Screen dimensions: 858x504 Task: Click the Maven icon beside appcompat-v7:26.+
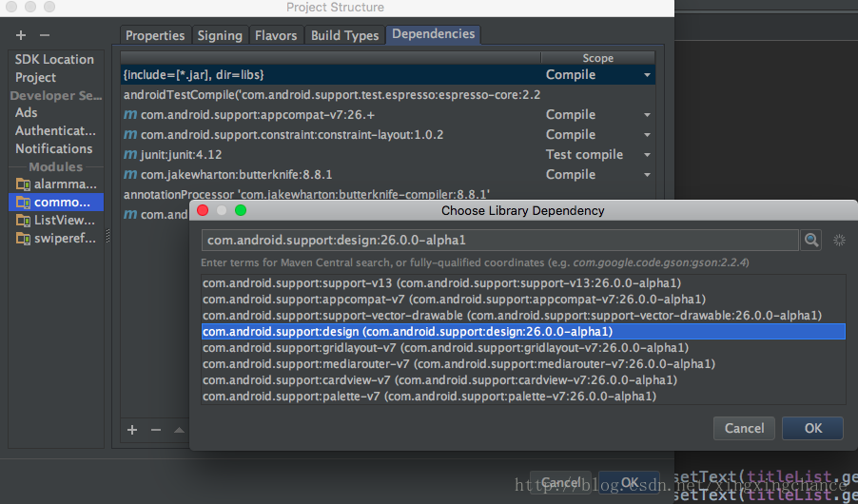pos(130,115)
